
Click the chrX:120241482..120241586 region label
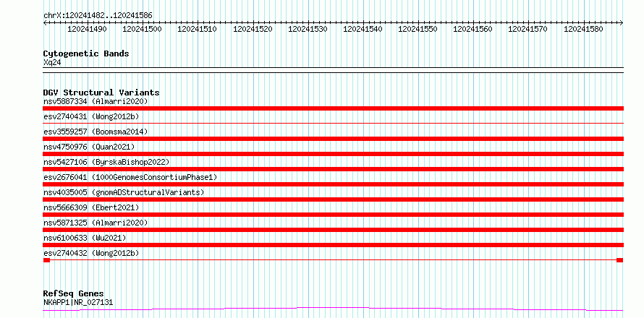point(98,16)
